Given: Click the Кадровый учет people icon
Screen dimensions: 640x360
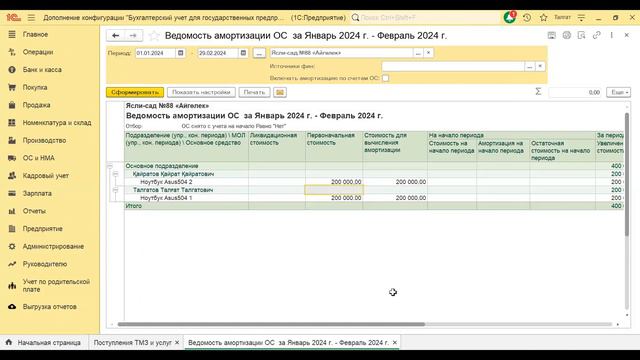Looking at the screenshot, I should pyautogui.click(x=12, y=176).
